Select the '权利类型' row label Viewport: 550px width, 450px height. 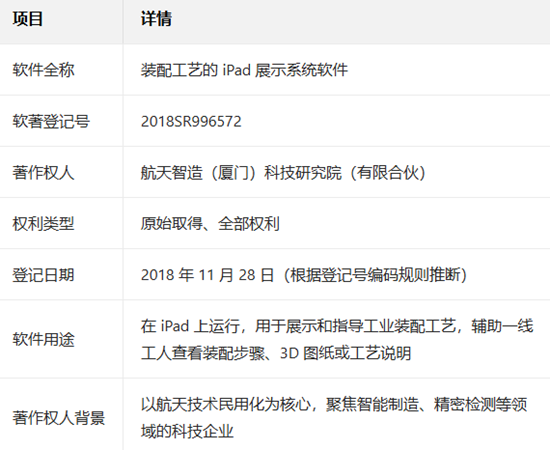43,224
